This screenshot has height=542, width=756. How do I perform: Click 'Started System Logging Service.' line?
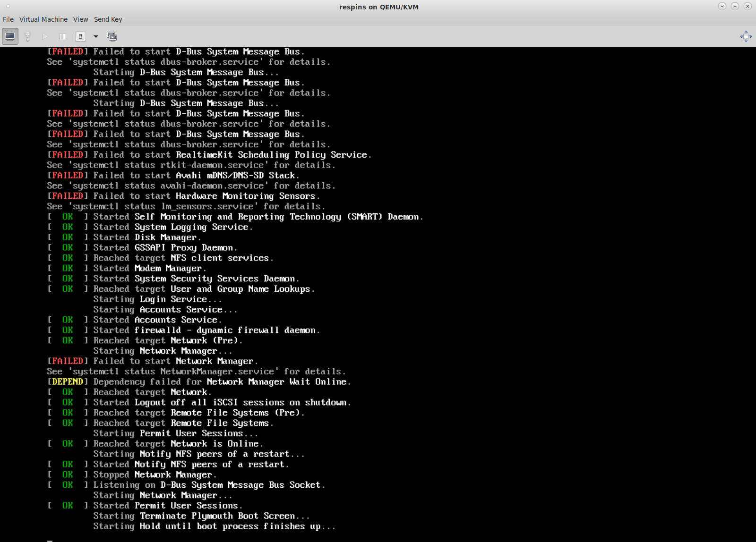coord(173,227)
